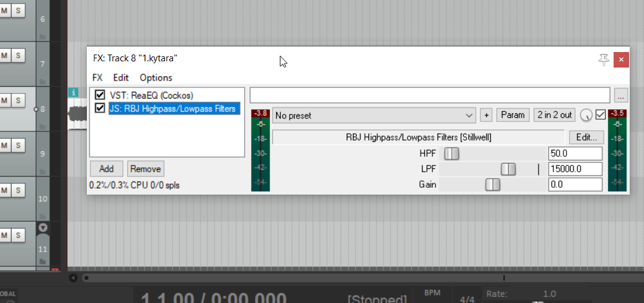Mute track 8 with the M button
This screenshot has width=644, height=303.
(x=4, y=100)
